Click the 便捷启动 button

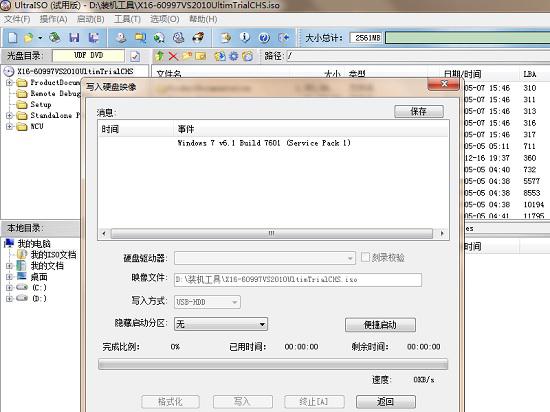(381, 325)
